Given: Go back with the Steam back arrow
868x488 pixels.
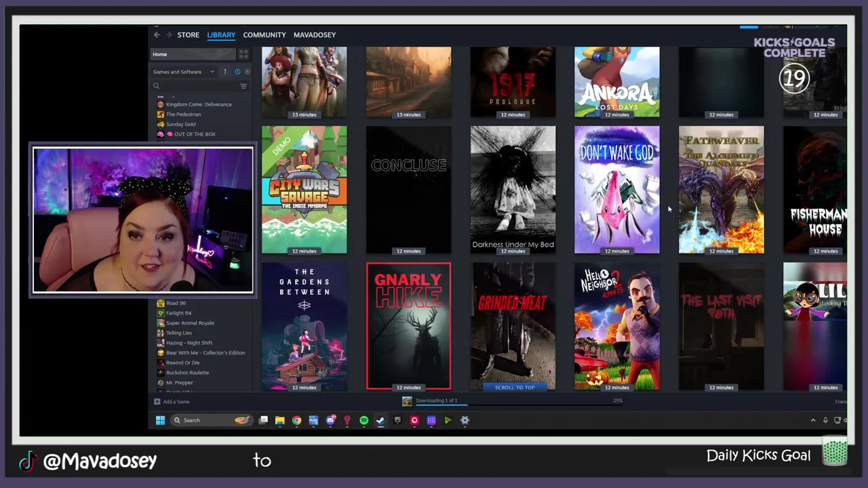Looking at the screenshot, I should click(157, 35).
